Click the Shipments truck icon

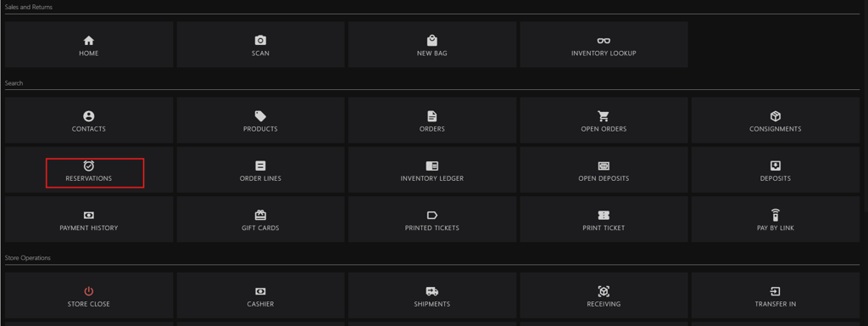[431, 291]
